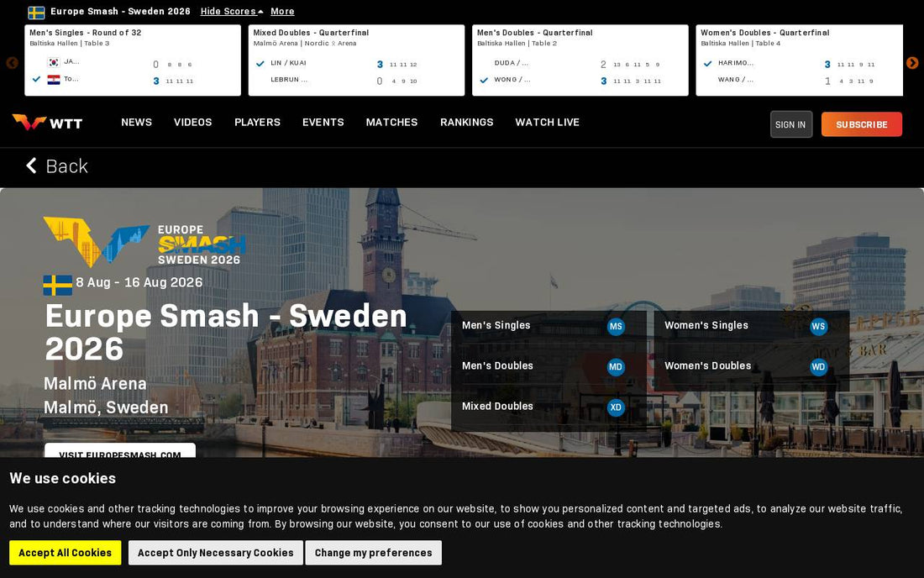Go to previous score cards arrow
924x578 pixels.
pos(12,63)
